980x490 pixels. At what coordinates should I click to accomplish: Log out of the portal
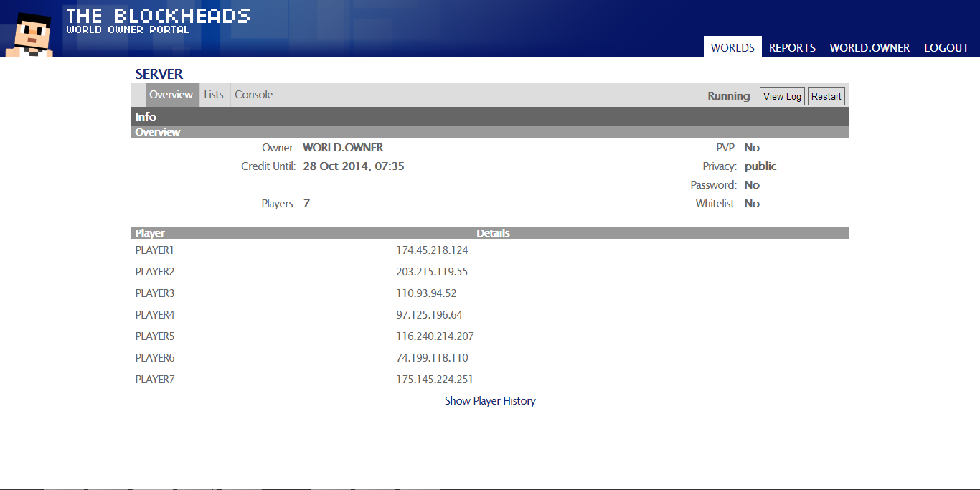tap(946, 47)
